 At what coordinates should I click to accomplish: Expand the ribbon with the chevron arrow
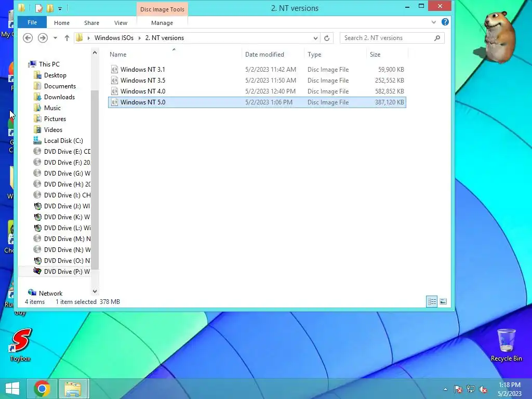coord(434,22)
